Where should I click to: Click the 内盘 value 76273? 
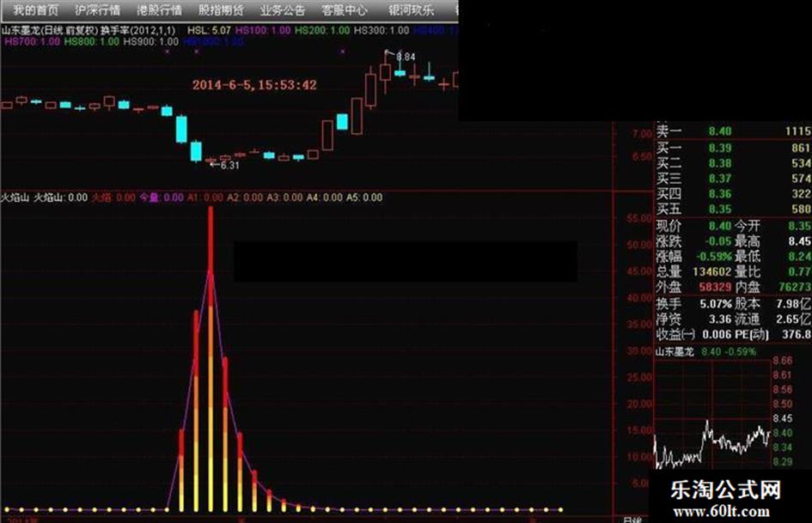pos(795,287)
